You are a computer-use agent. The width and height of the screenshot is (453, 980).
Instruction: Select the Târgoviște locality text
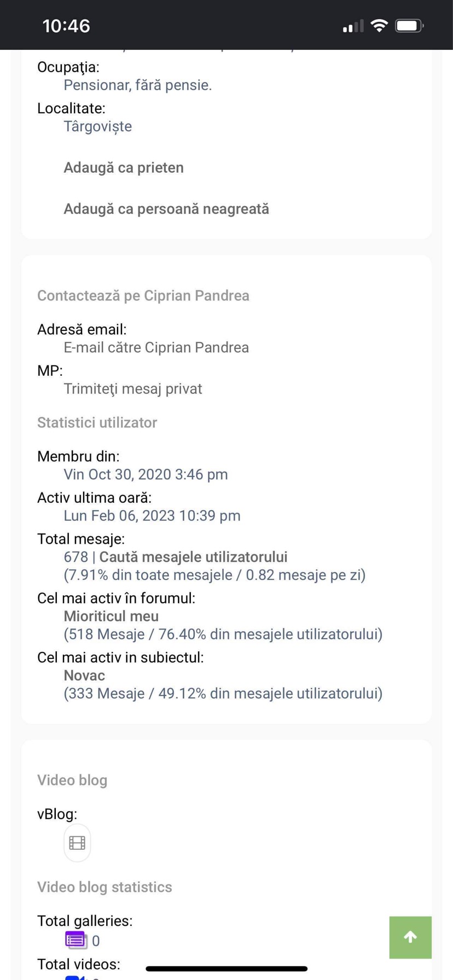click(x=98, y=126)
